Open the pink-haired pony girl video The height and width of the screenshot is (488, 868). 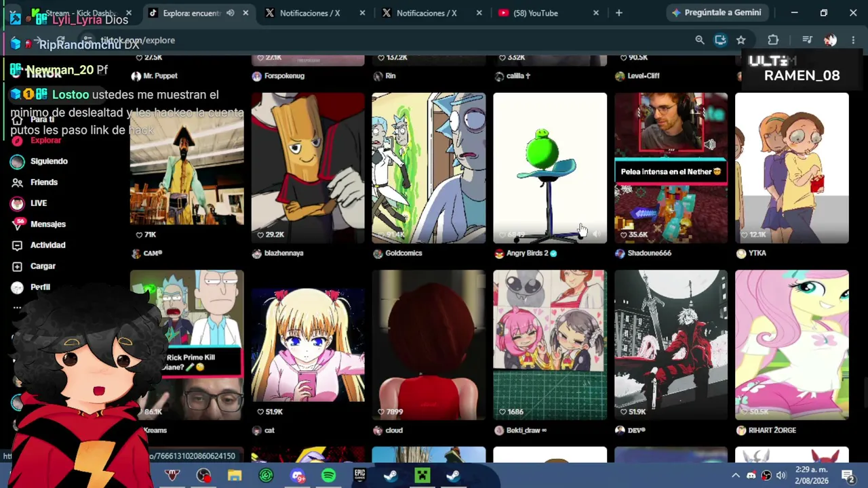click(792, 345)
